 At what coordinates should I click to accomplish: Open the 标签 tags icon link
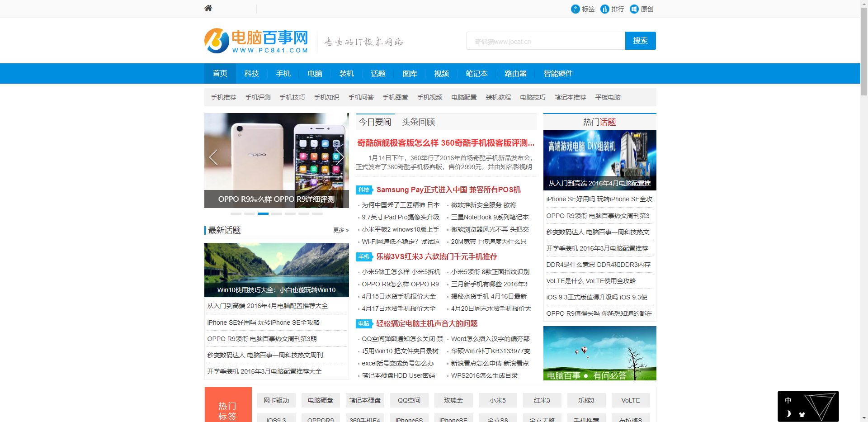[583, 9]
